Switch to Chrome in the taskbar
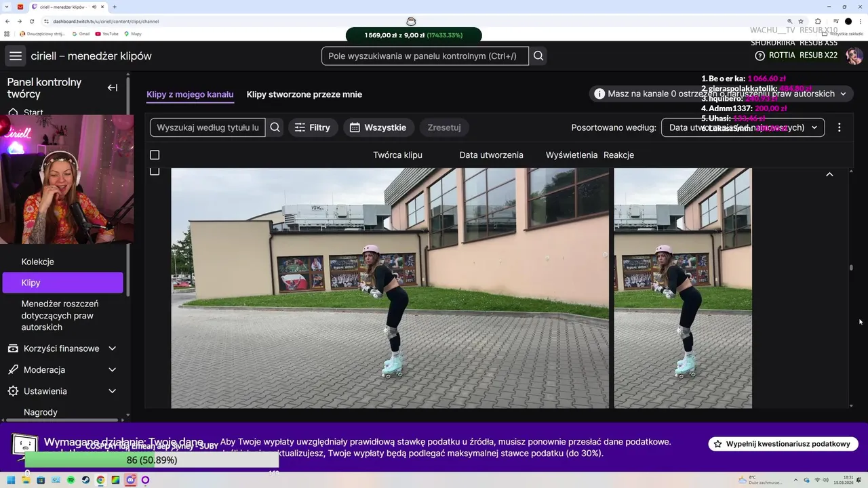 coord(100,480)
